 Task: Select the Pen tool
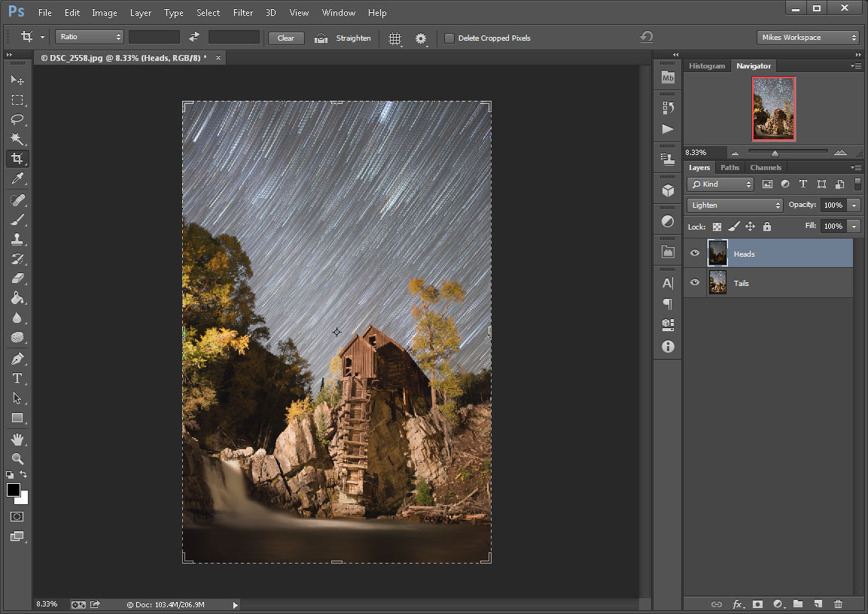(17, 358)
